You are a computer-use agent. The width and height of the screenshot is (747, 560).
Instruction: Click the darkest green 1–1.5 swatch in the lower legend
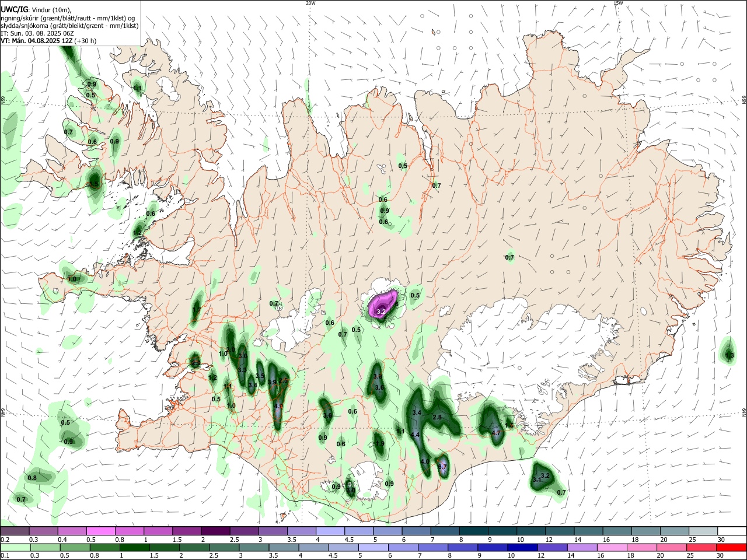pos(135,547)
